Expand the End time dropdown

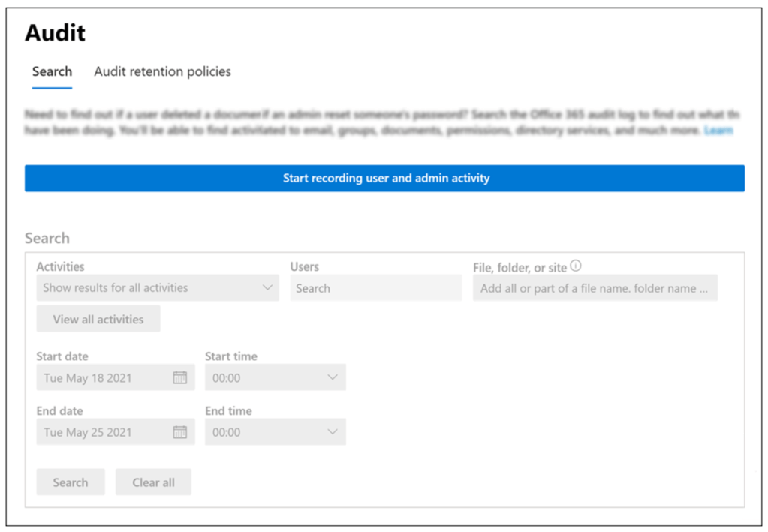[x=275, y=432]
